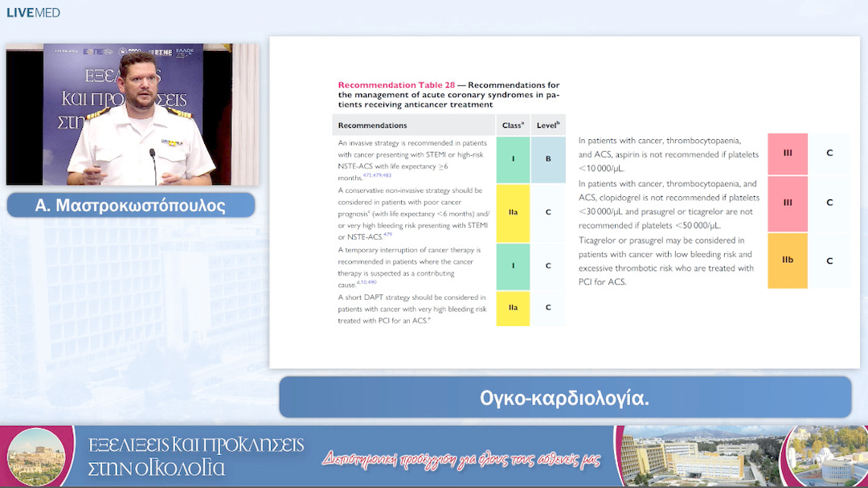Viewport: 868px width, 488px height.
Task: Click reference link 4,10,490 under cancer therapy interruption
Action: click(x=366, y=281)
